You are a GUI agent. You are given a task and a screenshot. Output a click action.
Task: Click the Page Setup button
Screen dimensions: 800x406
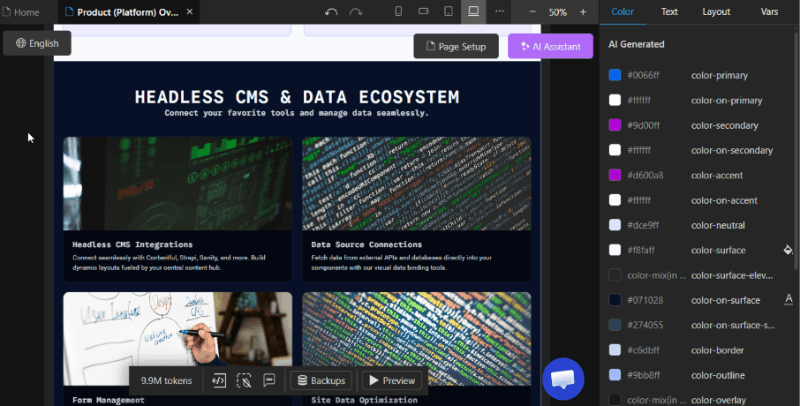click(x=456, y=46)
